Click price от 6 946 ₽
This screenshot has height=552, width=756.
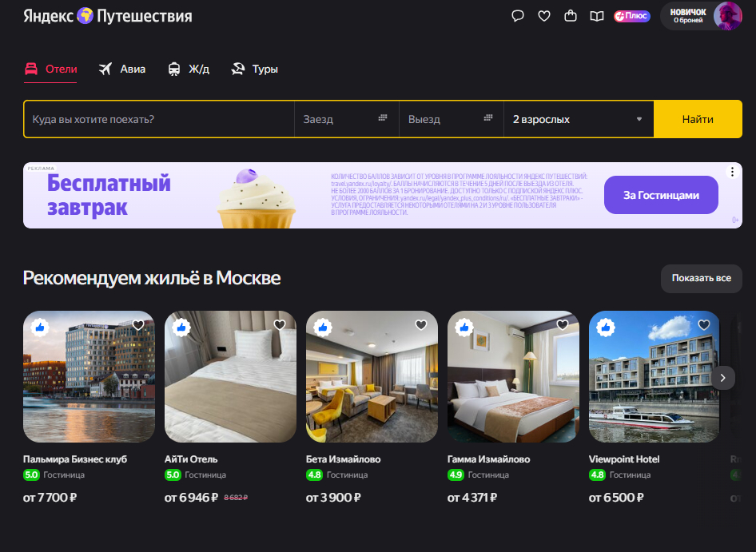coord(192,497)
